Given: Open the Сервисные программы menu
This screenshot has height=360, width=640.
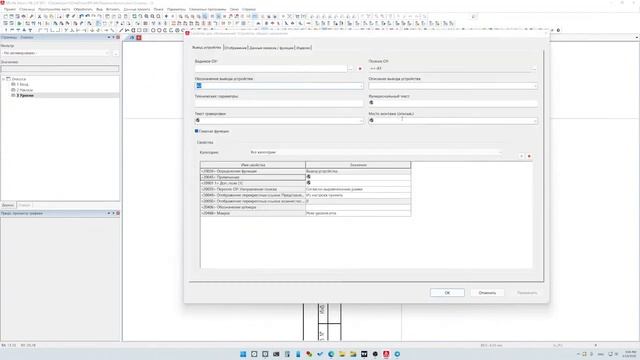Looking at the screenshot, I should pyautogui.click(x=207, y=9).
